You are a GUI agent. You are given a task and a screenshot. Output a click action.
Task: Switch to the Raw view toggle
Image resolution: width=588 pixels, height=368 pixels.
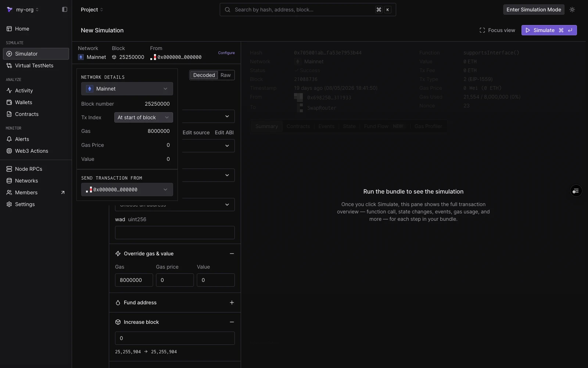pyautogui.click(x=226, y=75)
